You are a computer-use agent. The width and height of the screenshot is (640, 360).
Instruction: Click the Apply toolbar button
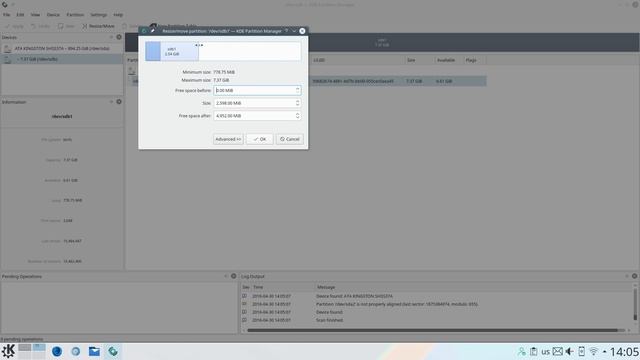14,26
